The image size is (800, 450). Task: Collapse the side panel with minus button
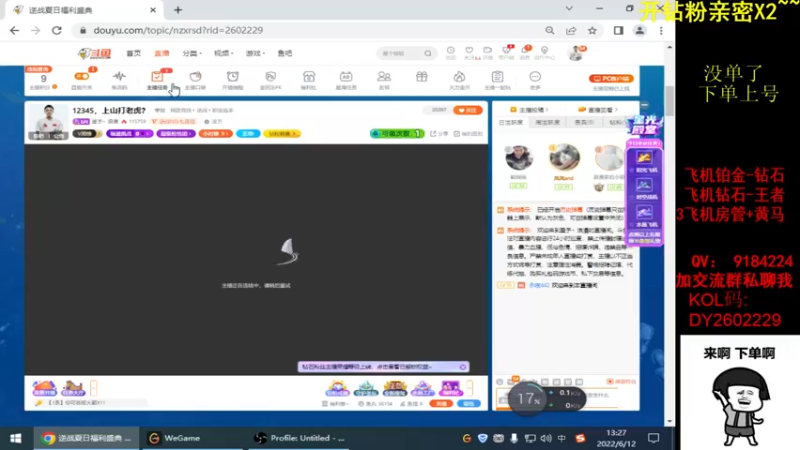click(x=645, y=105)
